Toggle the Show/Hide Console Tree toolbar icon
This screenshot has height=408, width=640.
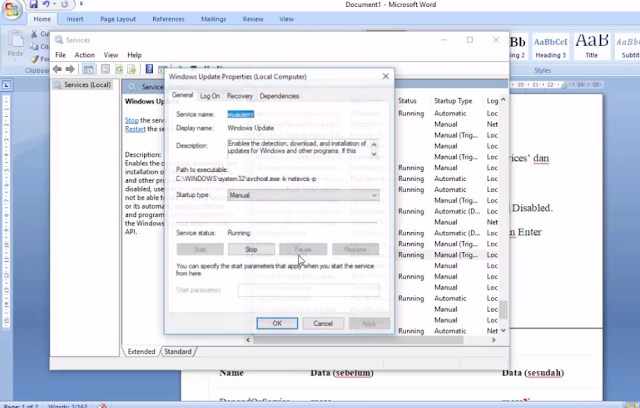coord(88,69)
